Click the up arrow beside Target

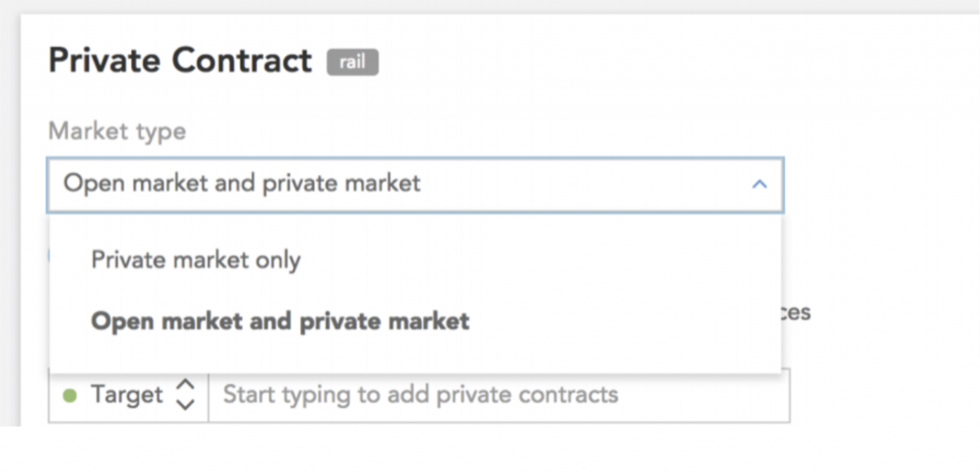(x=185, y=384)
